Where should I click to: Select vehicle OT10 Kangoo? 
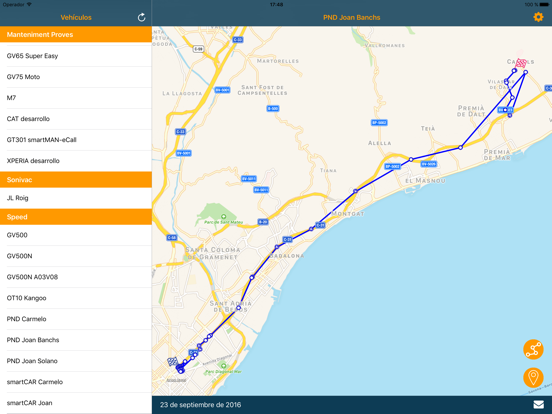tap(76, 298)
